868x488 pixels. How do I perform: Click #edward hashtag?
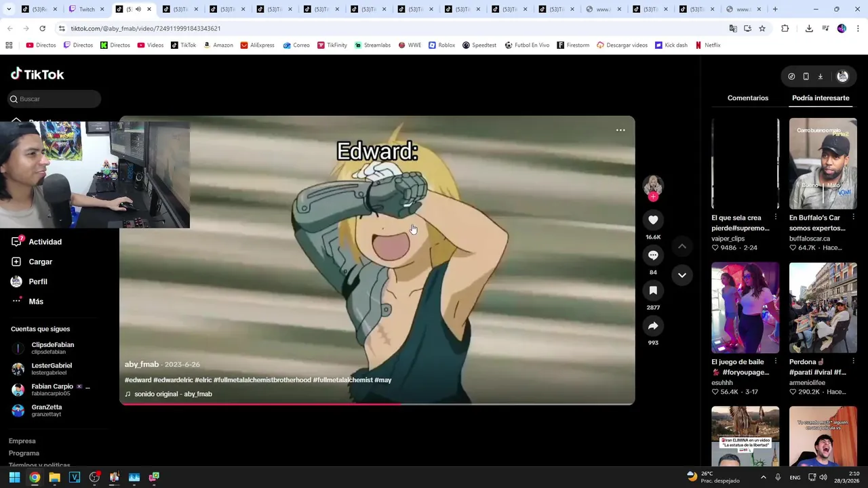[x=138, y=380]
